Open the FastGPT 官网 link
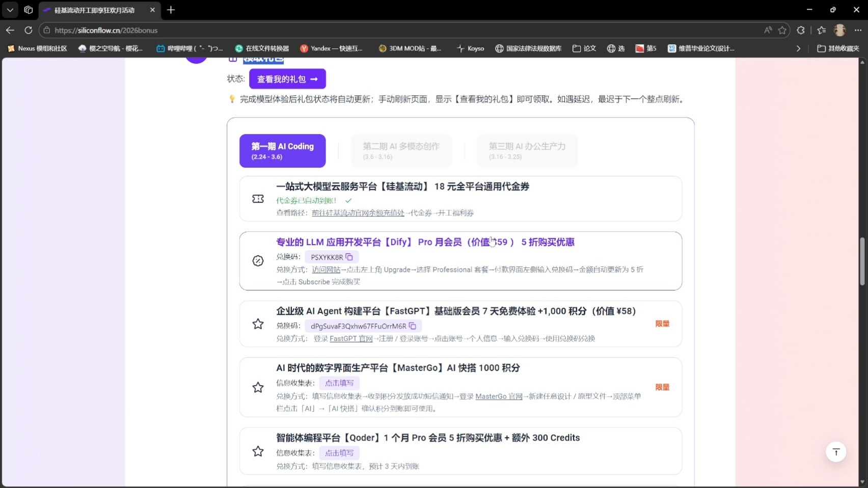This screenshot has width=868, height=488. tap(351, 339)
